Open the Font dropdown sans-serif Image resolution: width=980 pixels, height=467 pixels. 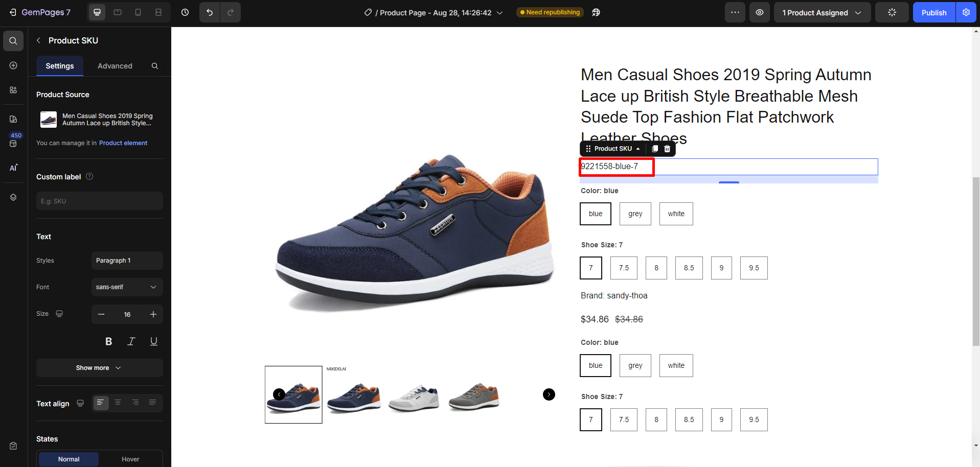pyautogui.click(x=127, y=287)
